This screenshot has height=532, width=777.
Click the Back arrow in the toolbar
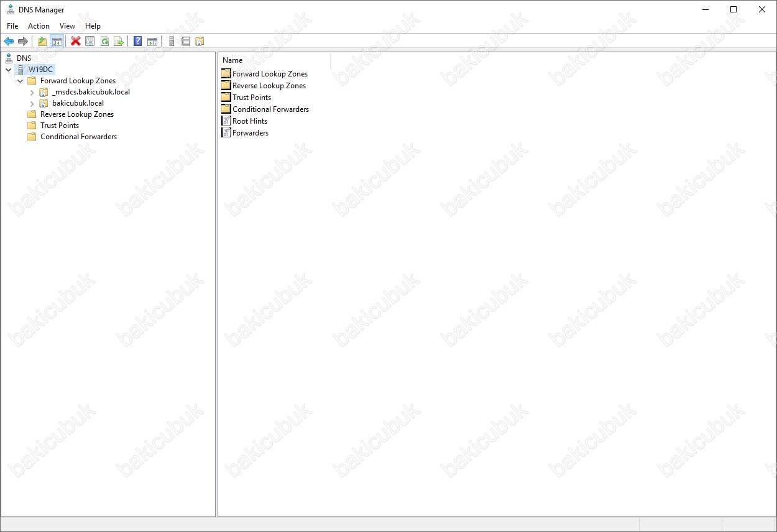pyautogui.click(x=9, y=42)
